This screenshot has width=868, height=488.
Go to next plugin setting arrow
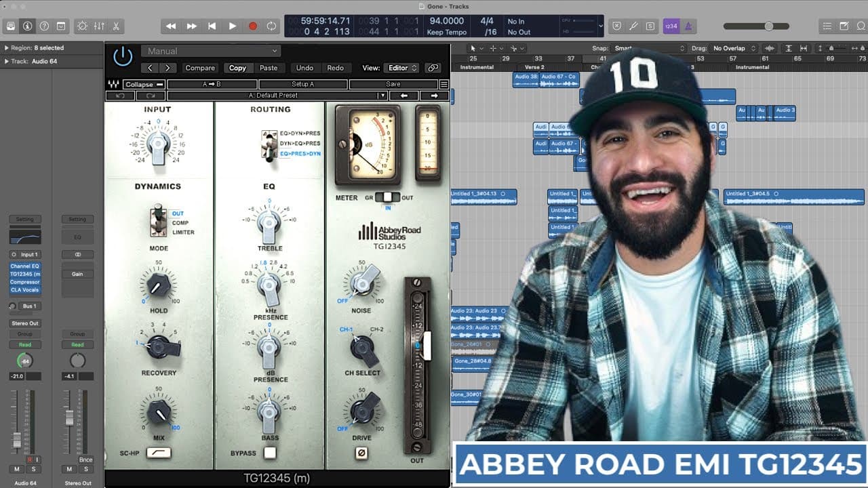167,68
